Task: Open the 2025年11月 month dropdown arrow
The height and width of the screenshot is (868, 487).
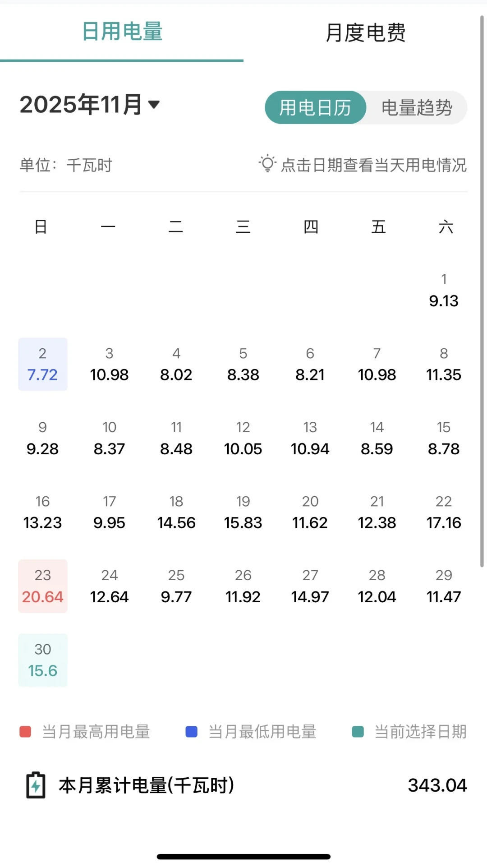Action: 154,105
